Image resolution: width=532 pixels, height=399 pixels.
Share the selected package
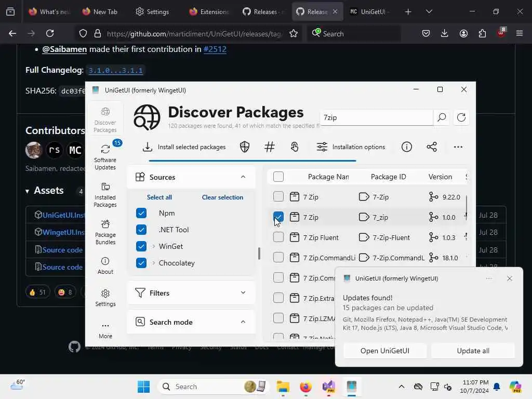tap(432, 147)
